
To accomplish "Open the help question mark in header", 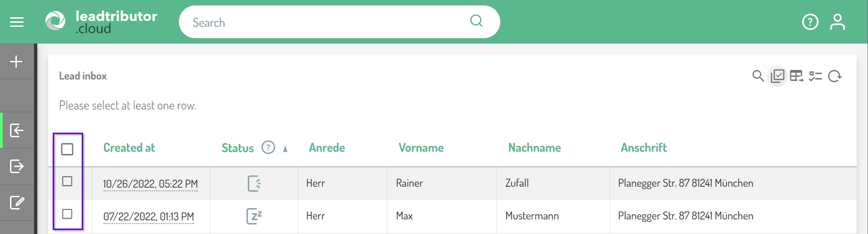I will 810,22.
